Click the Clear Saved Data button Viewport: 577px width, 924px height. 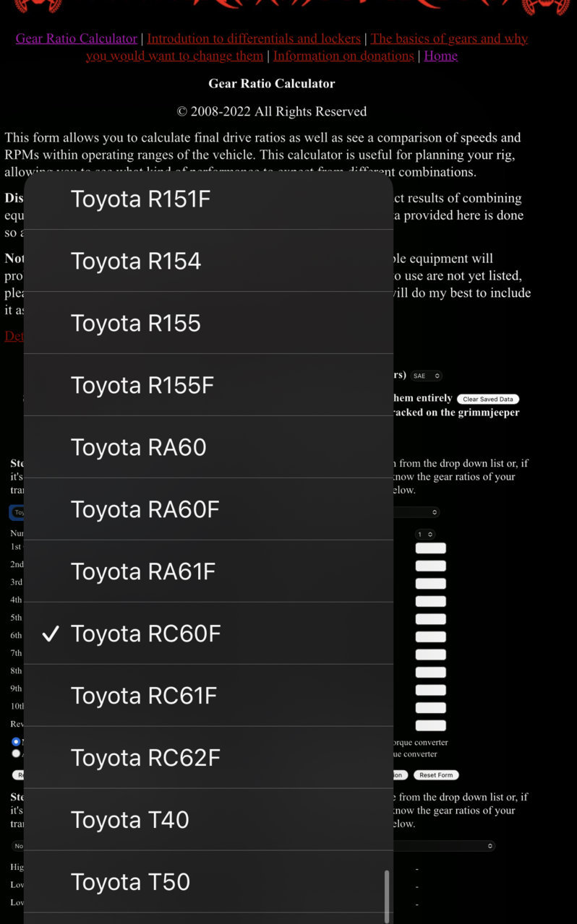coord(488,399)
